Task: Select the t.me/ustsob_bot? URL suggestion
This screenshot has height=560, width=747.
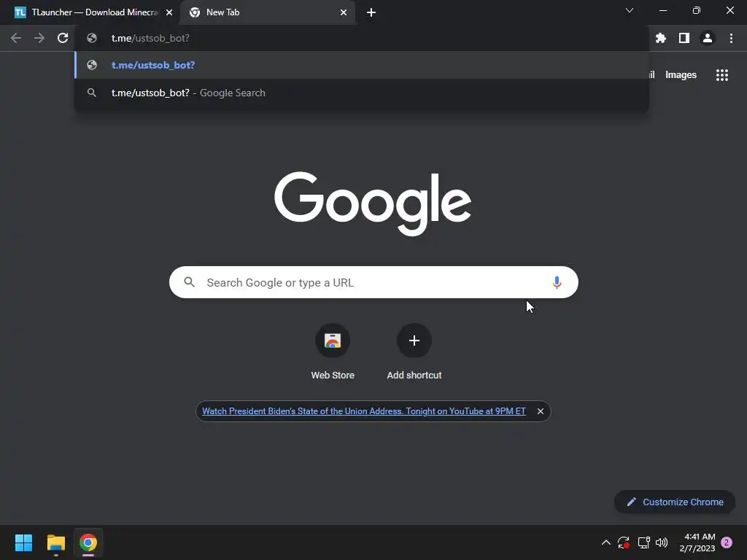Action: [x=362, y=65]
